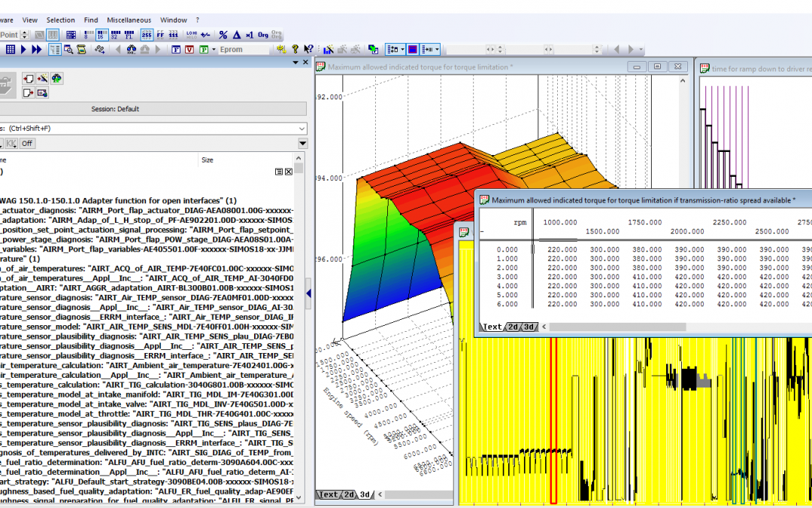This screenshot has height=508, width=812.
Task: Toggle the Off filter button
Action: (x=27, y=144)
